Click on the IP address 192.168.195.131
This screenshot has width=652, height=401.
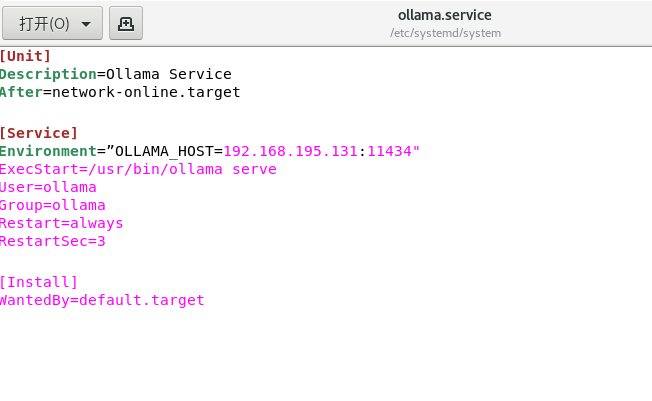click(291, 151)
